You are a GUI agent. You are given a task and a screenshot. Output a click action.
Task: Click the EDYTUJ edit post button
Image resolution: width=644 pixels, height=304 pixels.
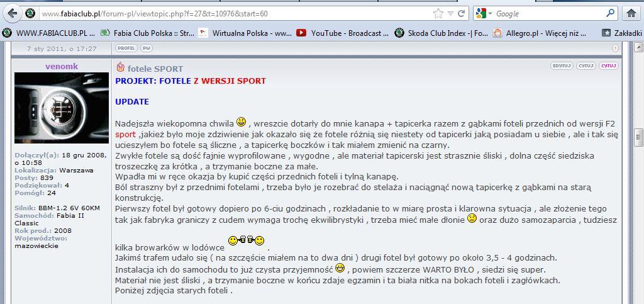coord(562,65)
